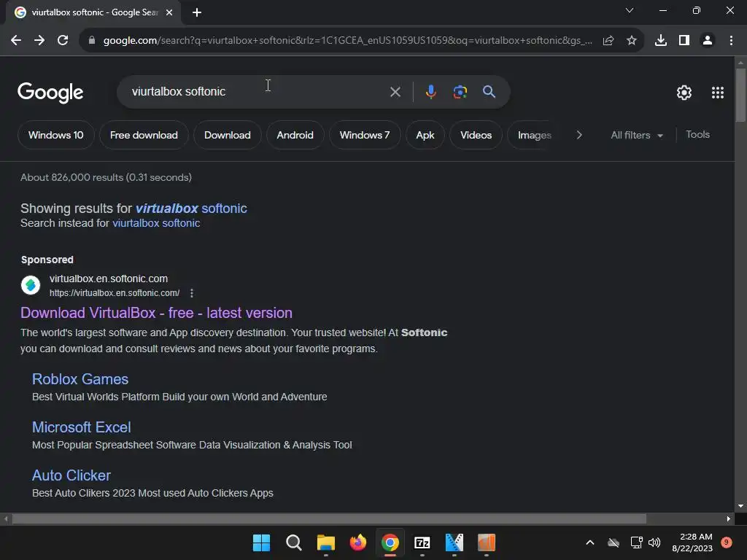
Task: Open the clock showing 2:28 AM
Action: [692, 542]
